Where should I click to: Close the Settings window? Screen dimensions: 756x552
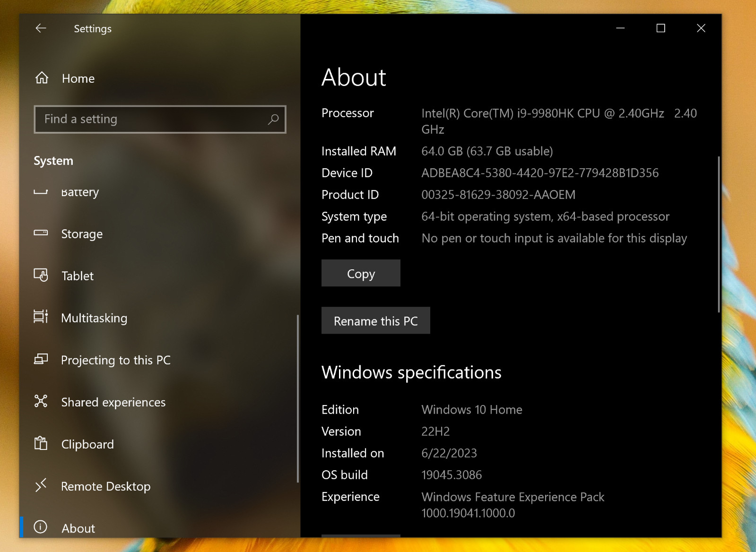(x=701, y=28)
